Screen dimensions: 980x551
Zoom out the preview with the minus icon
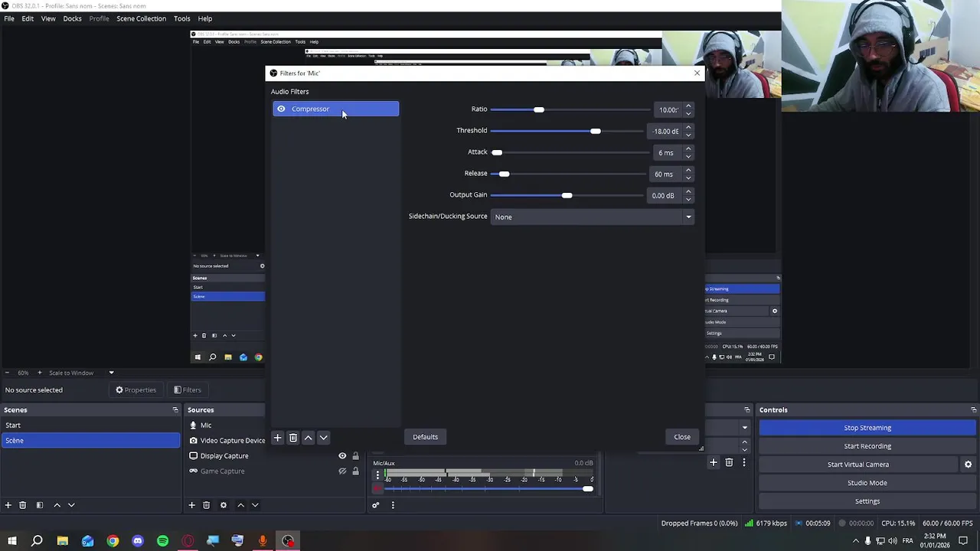(x=8, y=373)
